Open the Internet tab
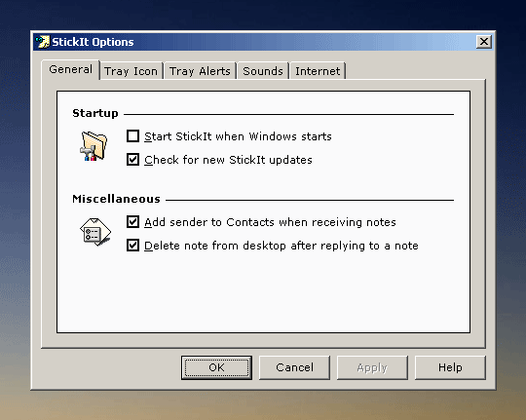 tap(318, 71)
